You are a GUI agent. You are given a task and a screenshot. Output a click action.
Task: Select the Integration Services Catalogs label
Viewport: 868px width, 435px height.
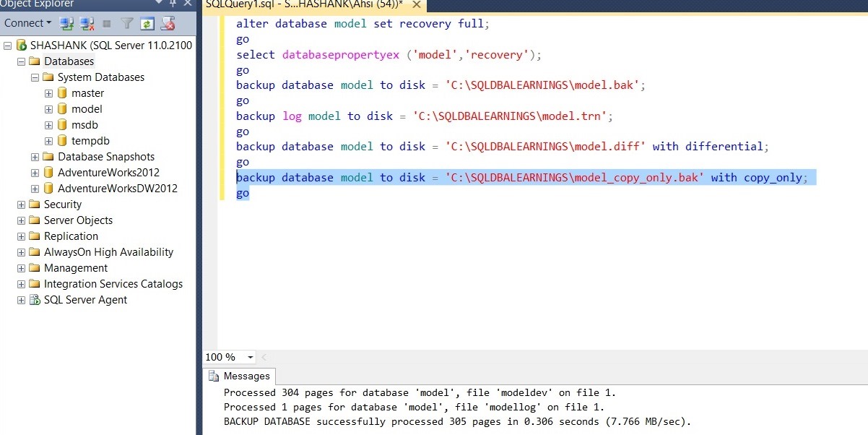coord(113,284)
